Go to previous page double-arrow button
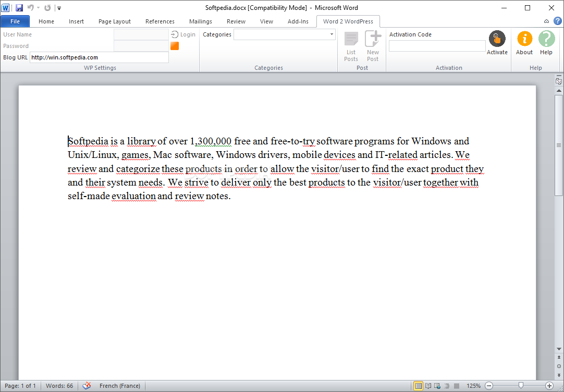Image resolution: width=564 pixels, height=392 pixels. point(559,358)
